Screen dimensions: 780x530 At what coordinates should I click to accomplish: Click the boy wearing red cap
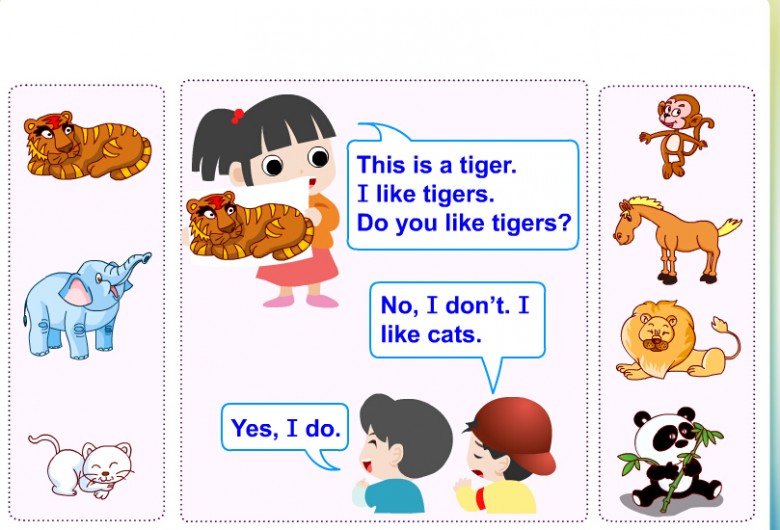click(505, 454)
